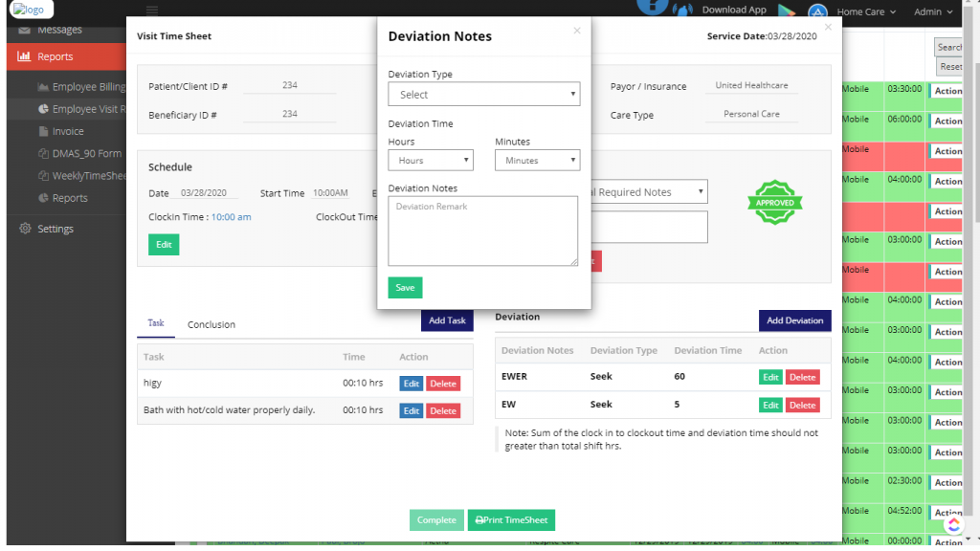Edit the higy task
The width and height of the screenshot is (980, 551).
[412, 384]
